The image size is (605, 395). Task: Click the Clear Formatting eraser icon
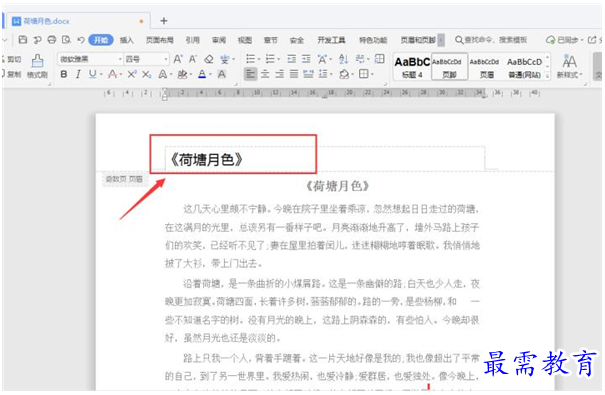tap(209, 59)
